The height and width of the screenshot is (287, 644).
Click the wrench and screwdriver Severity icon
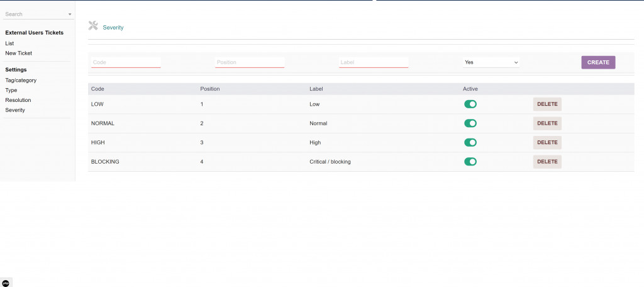tap(93, 26)
